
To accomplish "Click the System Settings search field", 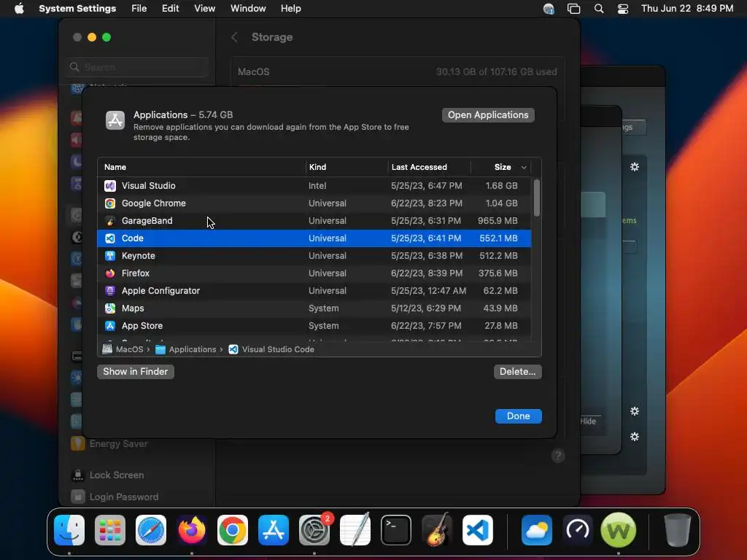I will pos(137,67).
